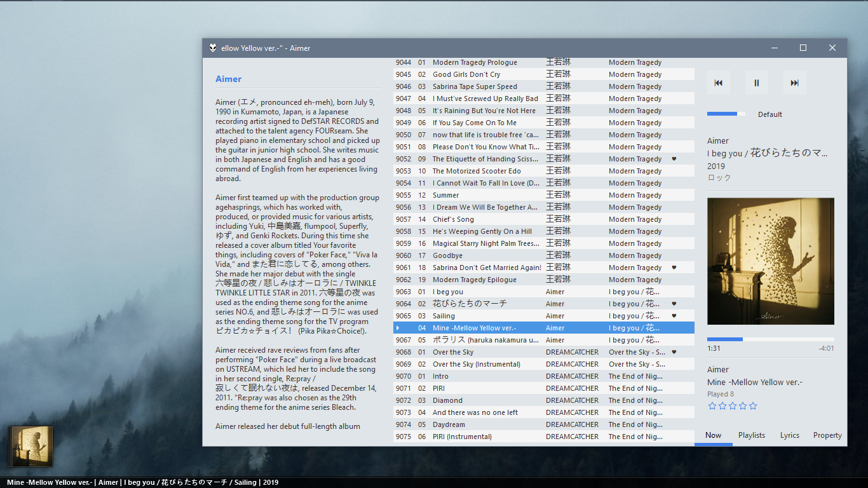Select track 'Over the Sky (Instrumental)'
Screen dimensions: 868x488
click(544, 364)
